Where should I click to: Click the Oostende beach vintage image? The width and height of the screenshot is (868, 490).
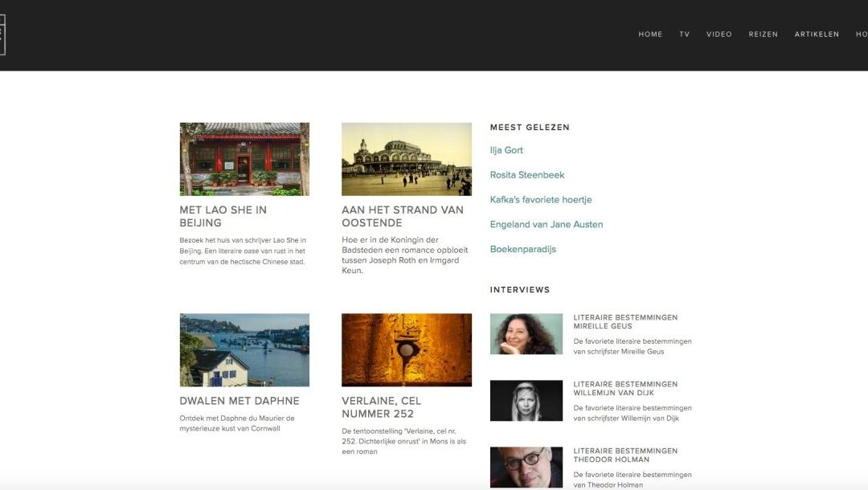click(x=406, y=159)
